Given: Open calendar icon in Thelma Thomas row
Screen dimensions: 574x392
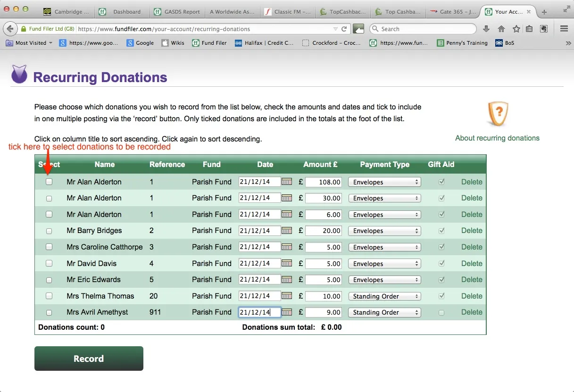Looking at the screenshot, I should tap(287, 296).
